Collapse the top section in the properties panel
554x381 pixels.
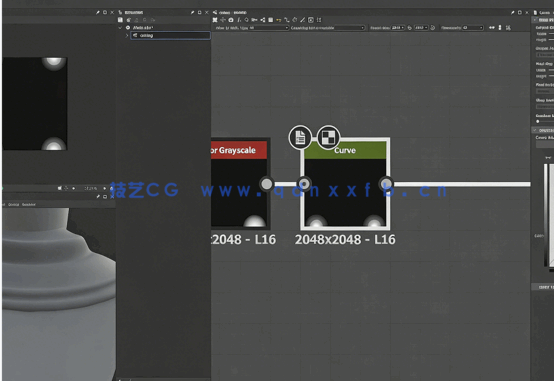(x=535, y=20)
